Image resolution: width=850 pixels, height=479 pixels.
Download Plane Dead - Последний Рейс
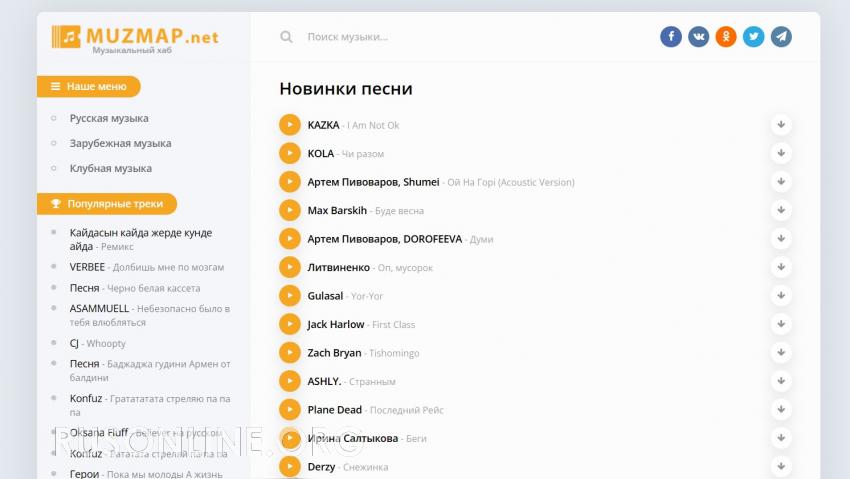(781, 409)
